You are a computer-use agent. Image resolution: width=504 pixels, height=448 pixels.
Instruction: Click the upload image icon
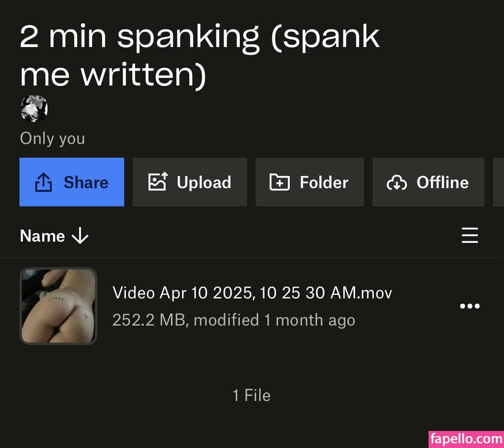point(157,182)
